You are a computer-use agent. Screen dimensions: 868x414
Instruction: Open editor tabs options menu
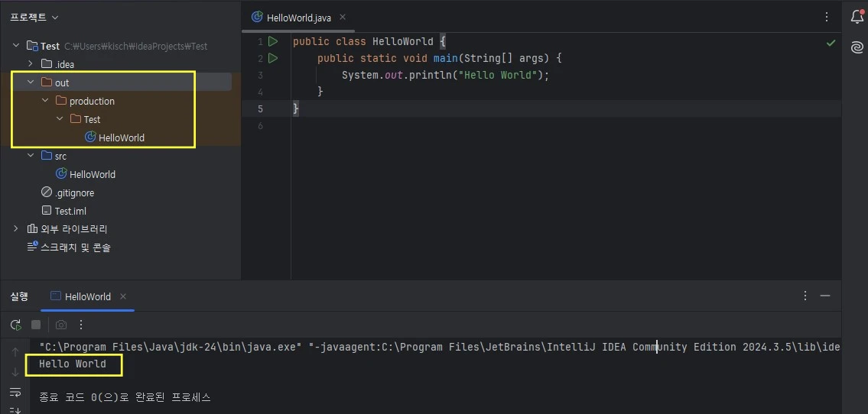[x=827, y=17]
